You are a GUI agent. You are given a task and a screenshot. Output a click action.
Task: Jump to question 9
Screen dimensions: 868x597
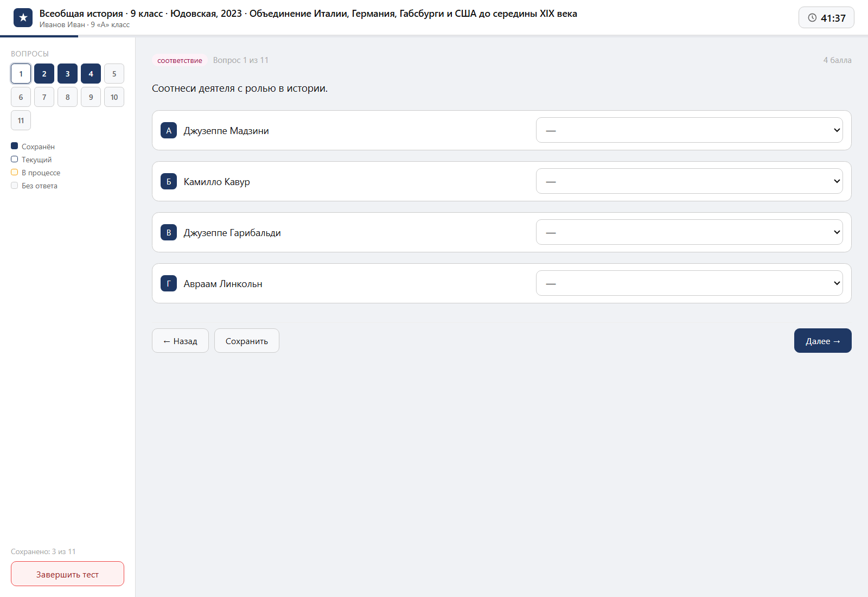[91, 97]
